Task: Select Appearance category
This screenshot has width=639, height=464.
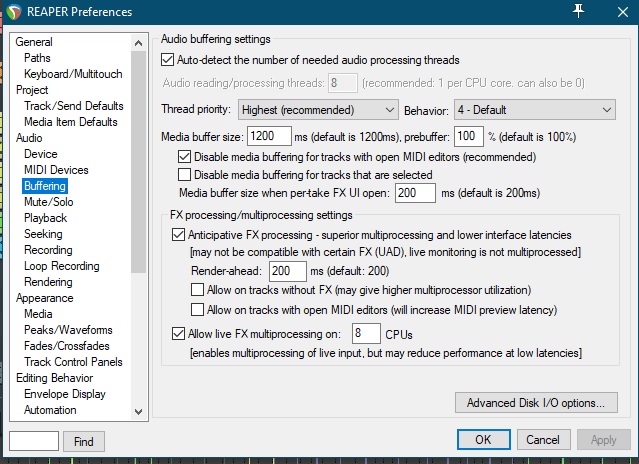Action: pos(44,298)
